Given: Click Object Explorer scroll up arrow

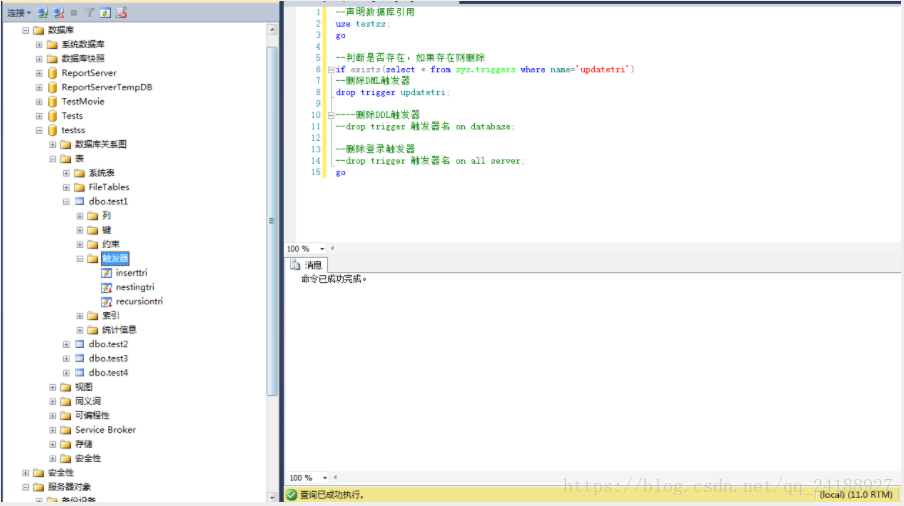Looking at the screenshot, I should [x=272, y=29].
